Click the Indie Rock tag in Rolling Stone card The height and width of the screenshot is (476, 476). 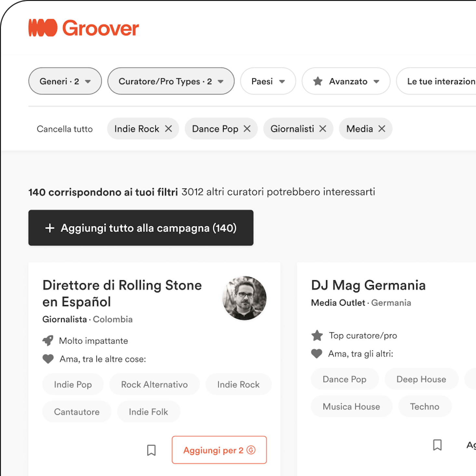(x=238, y=384)
